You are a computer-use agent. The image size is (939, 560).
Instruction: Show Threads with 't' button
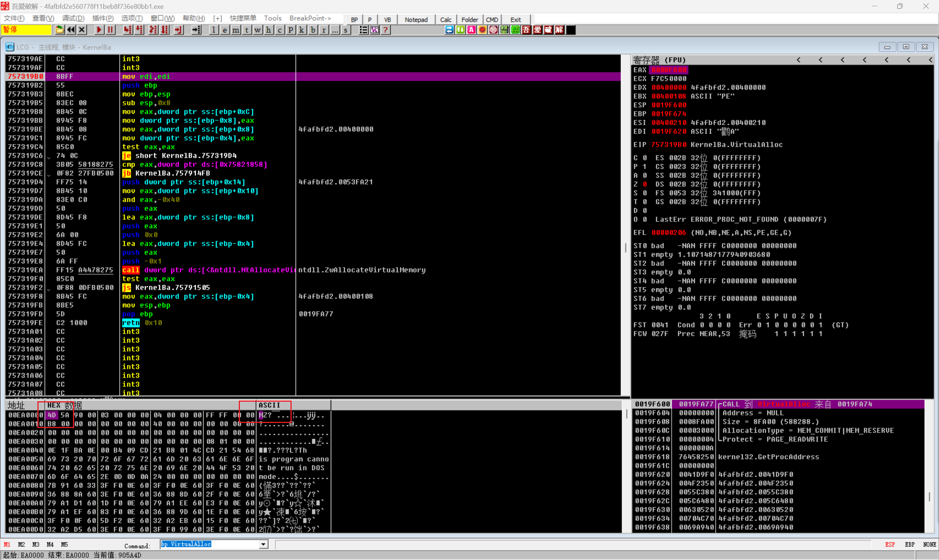pos(246,30)
